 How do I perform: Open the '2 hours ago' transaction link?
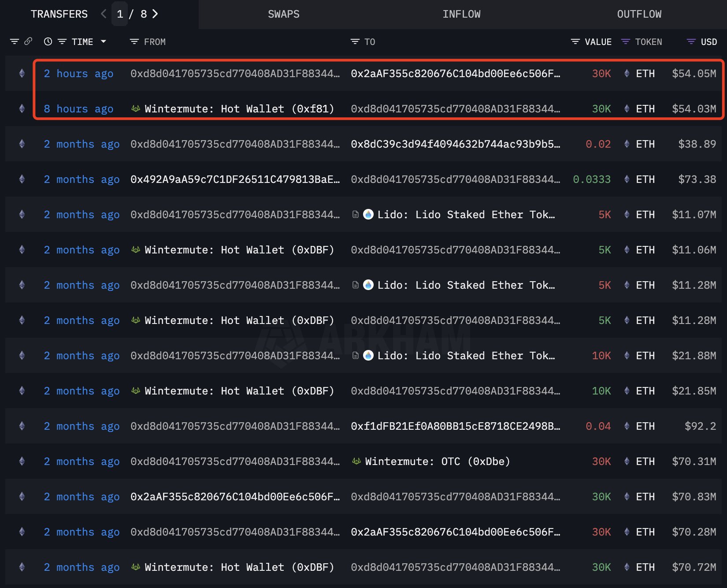78,74
